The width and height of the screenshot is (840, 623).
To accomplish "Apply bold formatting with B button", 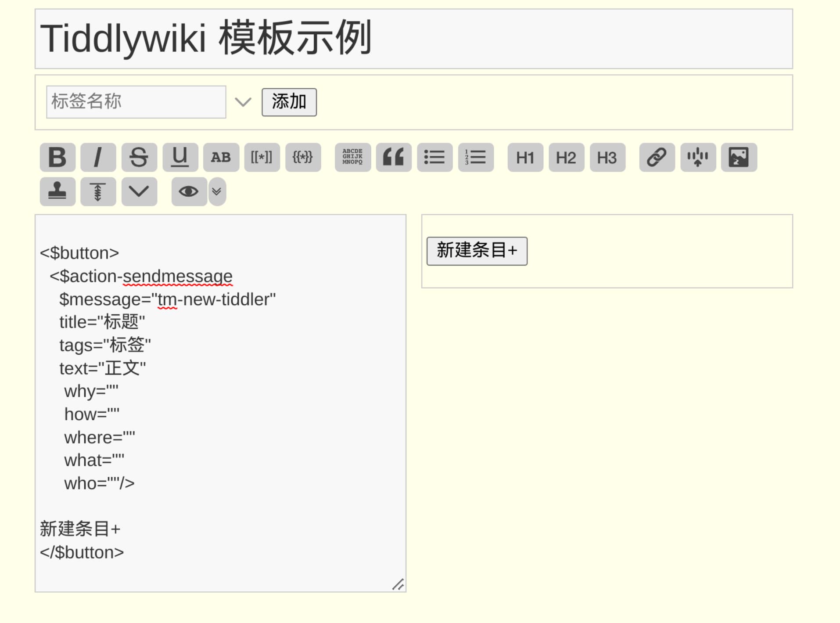I will 57,157.
